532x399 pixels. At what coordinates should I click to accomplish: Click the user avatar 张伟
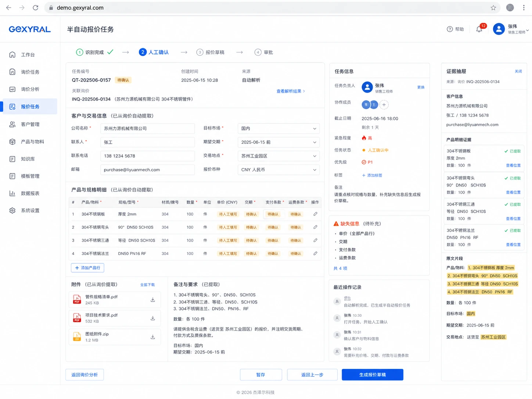click(499, 29)
